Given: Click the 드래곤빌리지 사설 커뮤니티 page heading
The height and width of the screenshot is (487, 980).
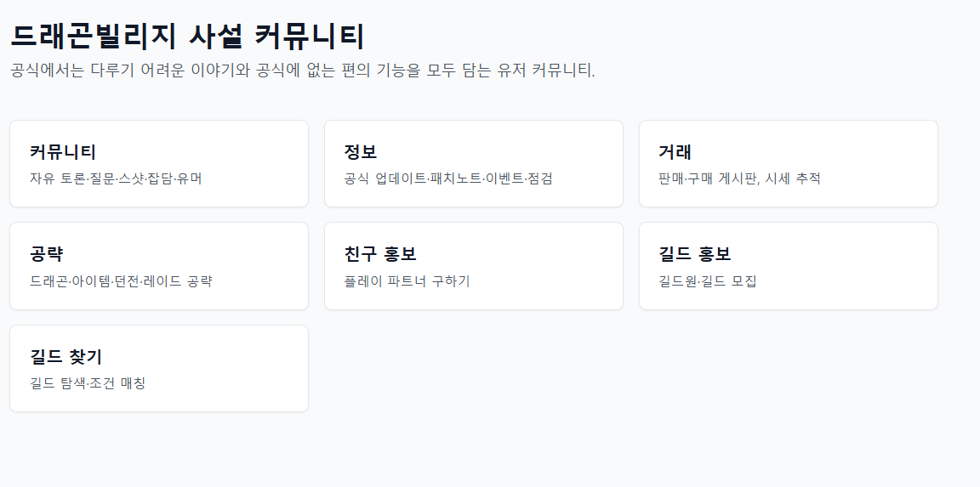Looking at the screenshot, I should point(187,36).
